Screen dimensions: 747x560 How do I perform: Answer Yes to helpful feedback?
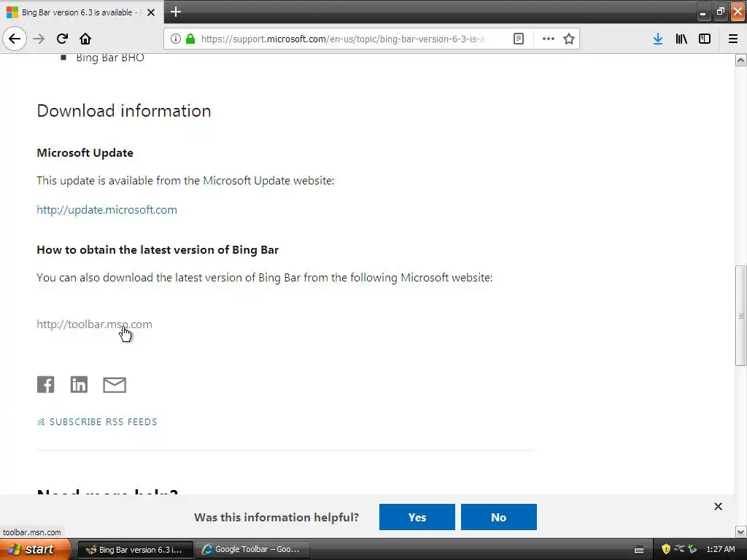click(x=417, y=517)
